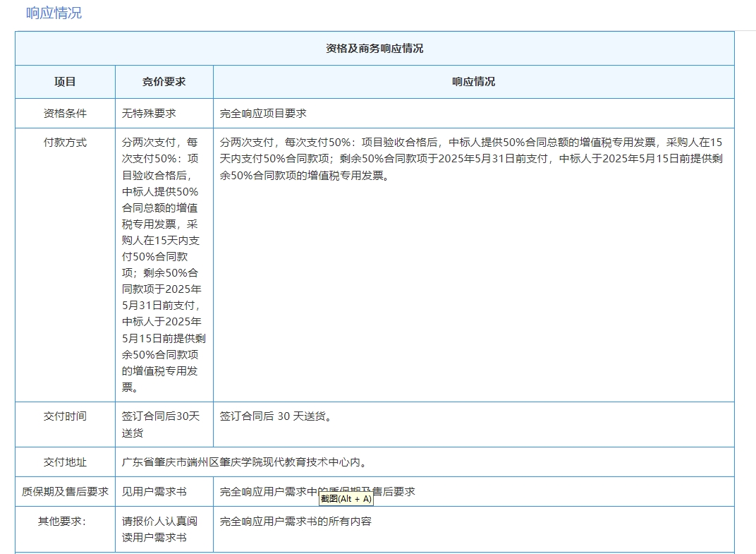
Task: Click the 竞价要求 column header
Action: (164, 82)
